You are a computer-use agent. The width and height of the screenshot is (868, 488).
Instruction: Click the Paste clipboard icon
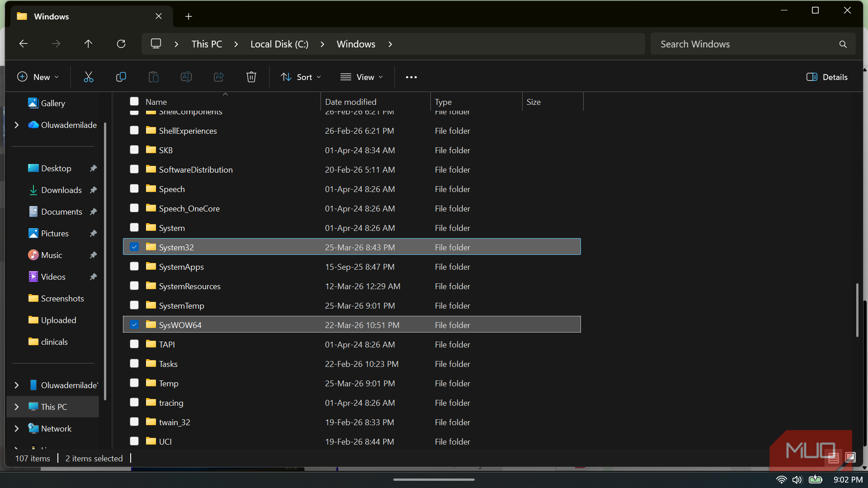pyautogui.click(x=154, y=77)
